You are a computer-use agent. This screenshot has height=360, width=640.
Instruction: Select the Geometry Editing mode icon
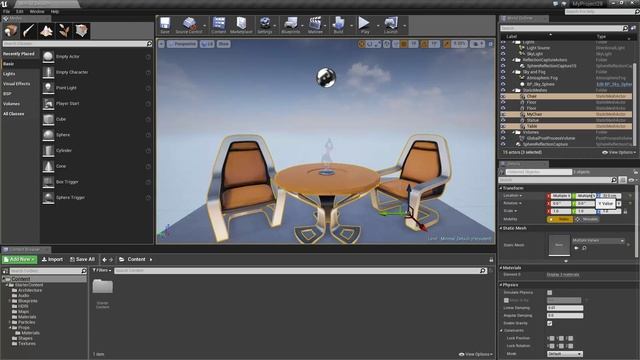81,31
